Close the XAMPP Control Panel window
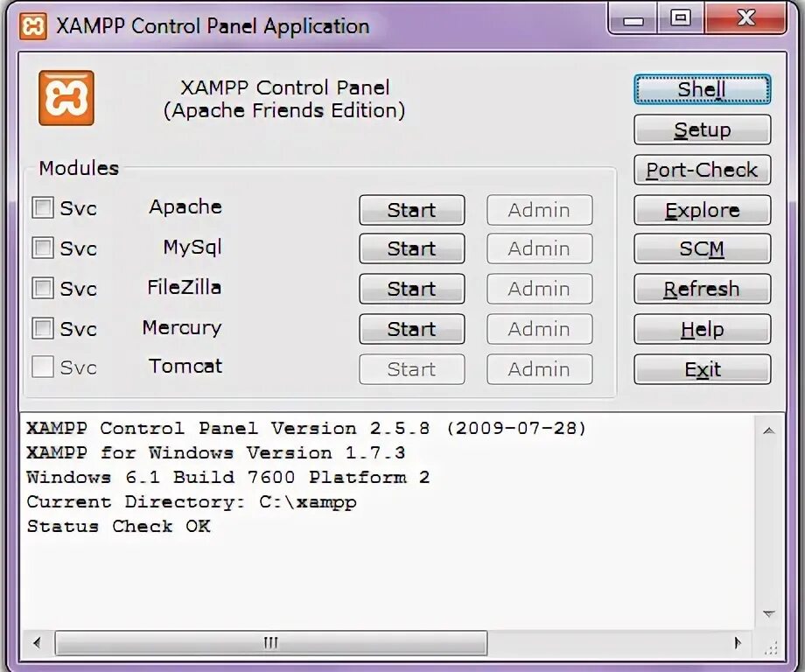Viewport: 805px width, 672px height. click(x=745, y=19)
